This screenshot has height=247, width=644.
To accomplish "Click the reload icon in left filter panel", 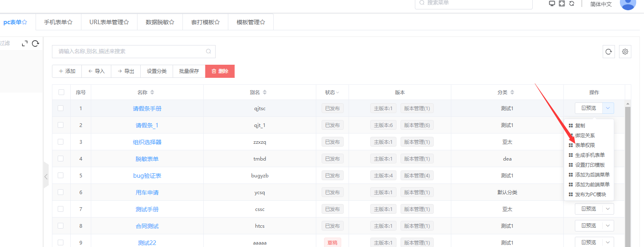I will [36, 43].
